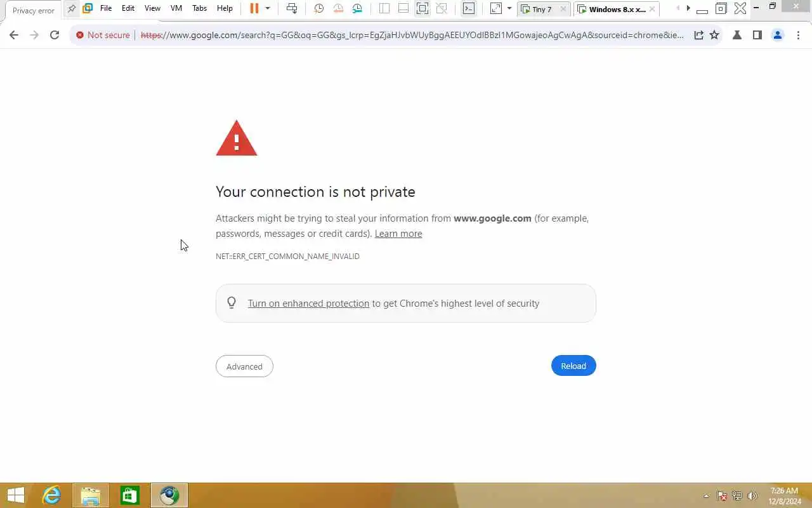Viewport: 812px width, 508px height.
Task: Revert the VM to its snapshot
Action: [338, 9]
